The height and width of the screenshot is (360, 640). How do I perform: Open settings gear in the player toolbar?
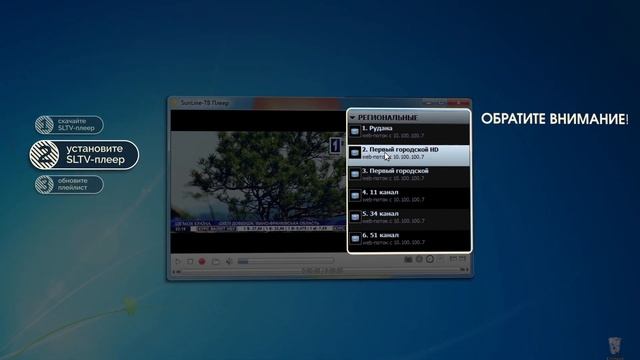(419, 259)
